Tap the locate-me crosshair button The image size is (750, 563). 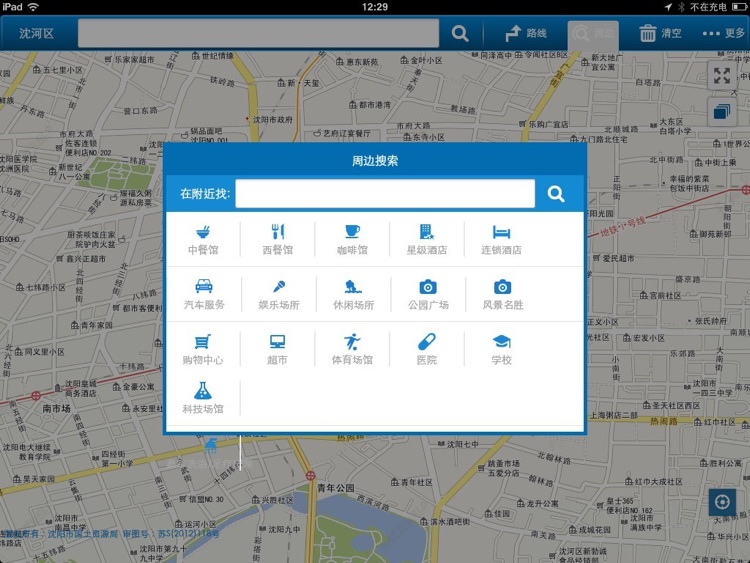[722, 502]
